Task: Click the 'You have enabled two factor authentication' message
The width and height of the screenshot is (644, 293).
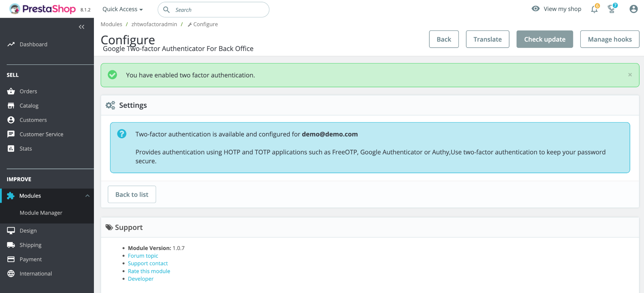Action: 191,75
